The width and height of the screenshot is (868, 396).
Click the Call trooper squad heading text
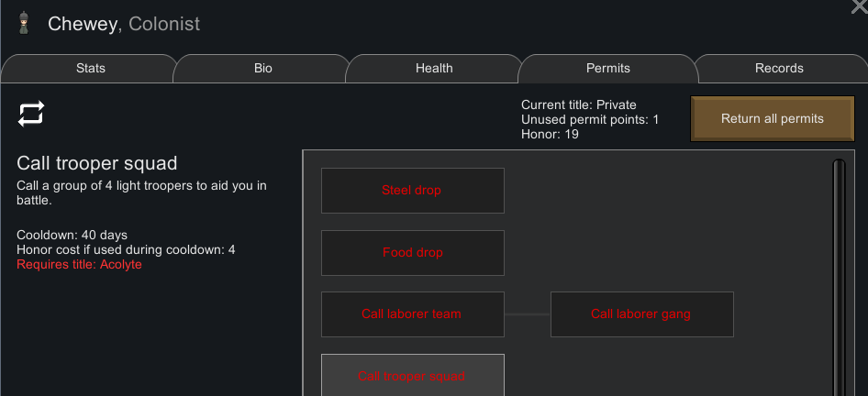pyautogui.click(x=97, y=163)
